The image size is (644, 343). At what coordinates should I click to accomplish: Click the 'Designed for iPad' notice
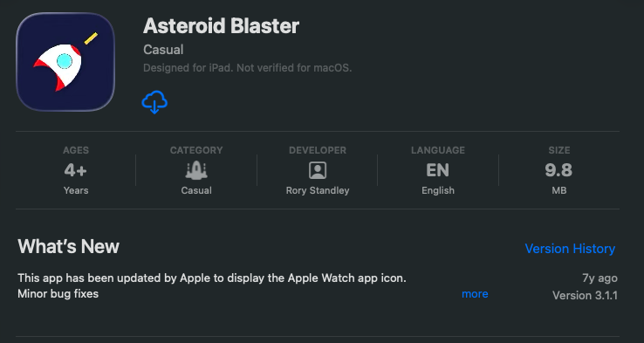[247, 68]
